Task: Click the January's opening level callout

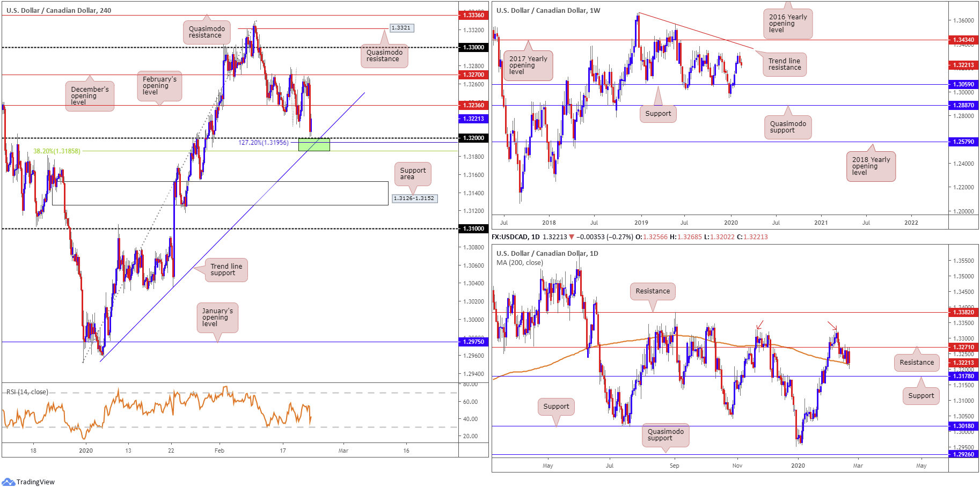Action: [217, 318]
